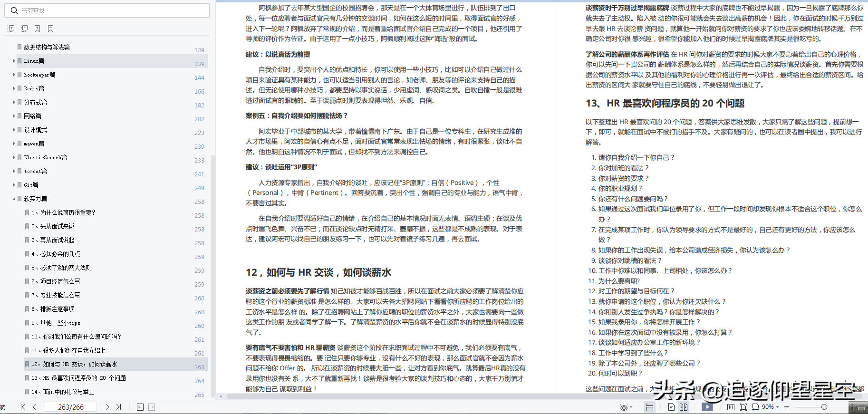Click the zoom out minus button

click(x=787, y=407)
